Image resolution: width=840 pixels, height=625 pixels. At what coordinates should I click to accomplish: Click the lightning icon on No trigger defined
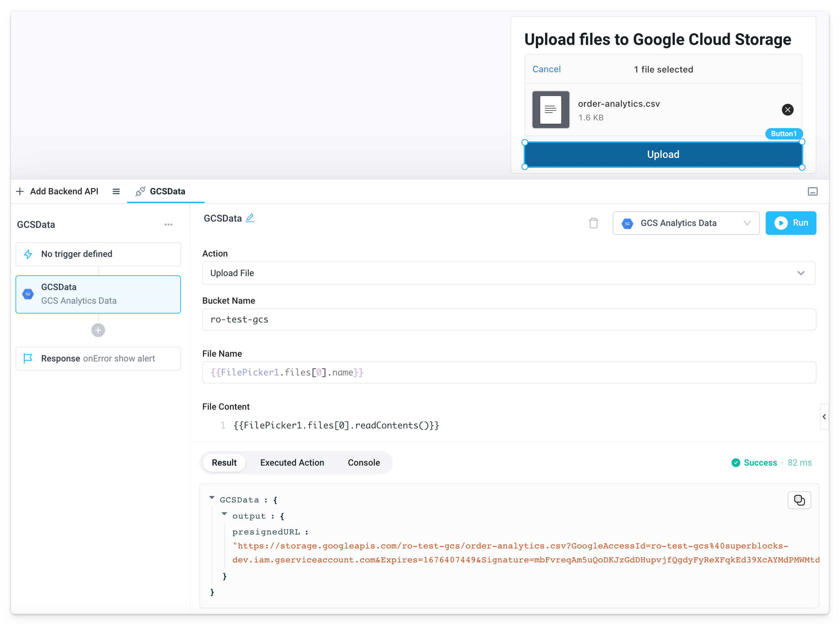pyautogui.click(x=28, y=254)
